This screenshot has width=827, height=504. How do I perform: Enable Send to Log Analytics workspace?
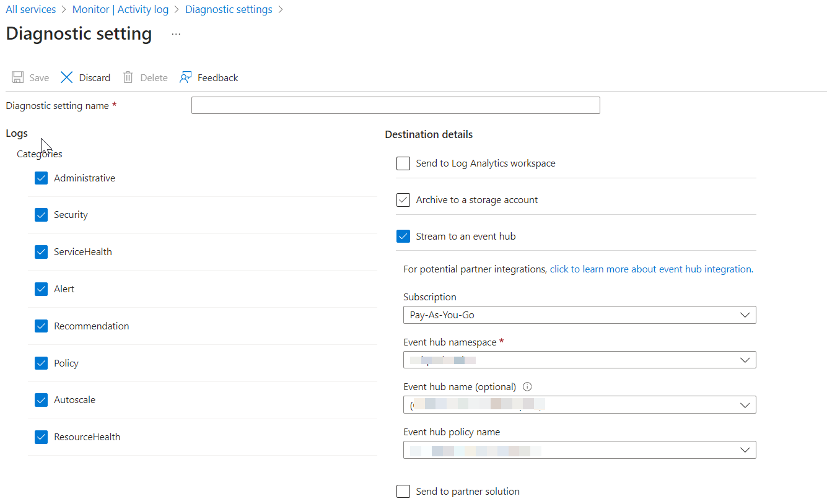(x=403, y=163)
